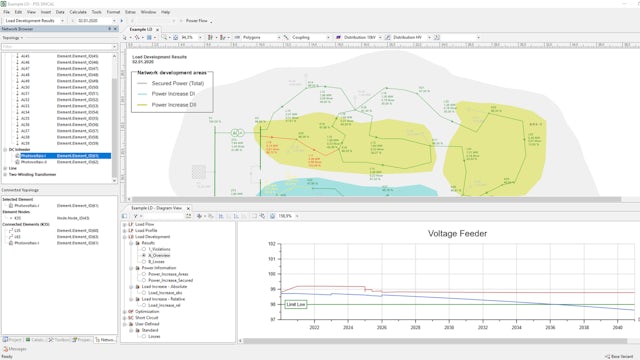Click the Distribution 10kV color icon
This screenshot has width=640, height=360.
point(338,38)
